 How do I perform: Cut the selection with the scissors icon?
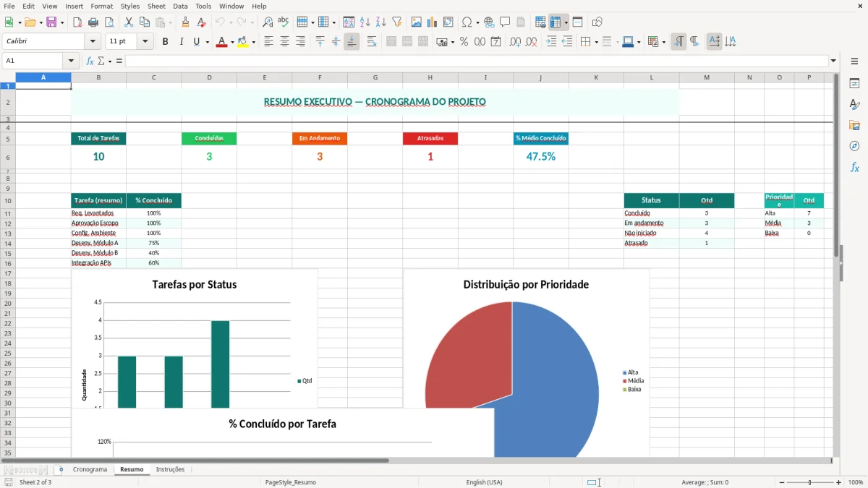[129, 22]
